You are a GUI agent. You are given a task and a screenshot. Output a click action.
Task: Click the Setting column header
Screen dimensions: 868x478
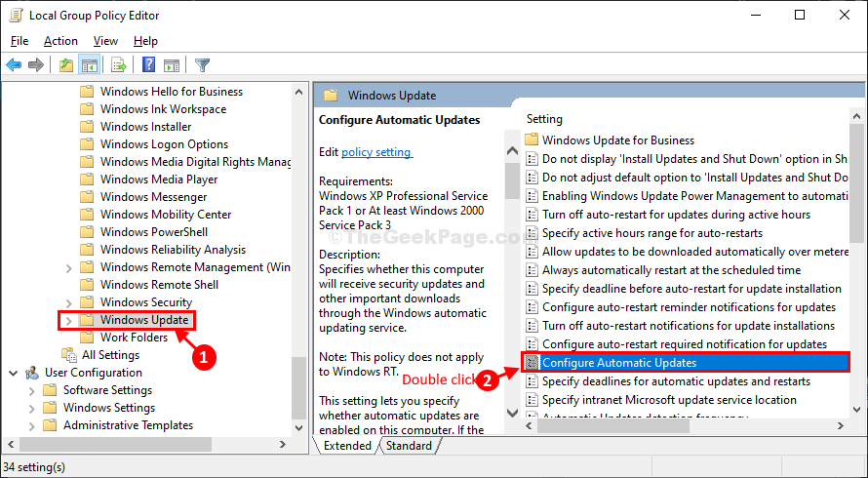click(544, 119)
